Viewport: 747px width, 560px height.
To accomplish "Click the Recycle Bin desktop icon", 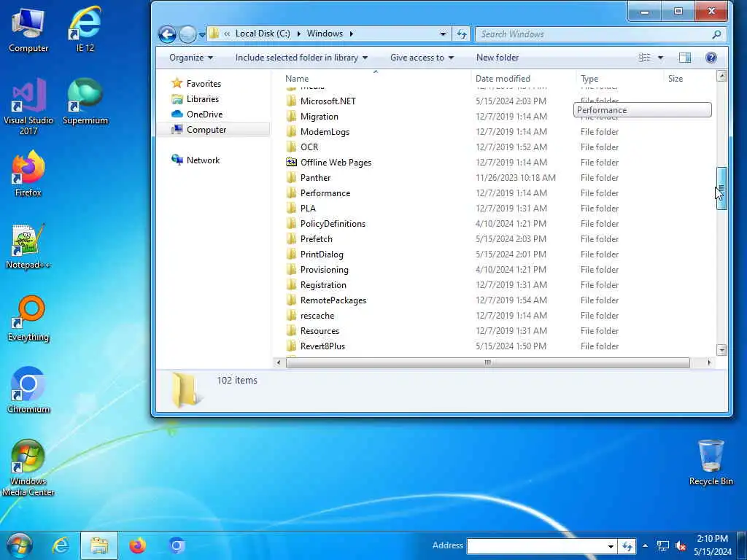I will click(x=711, y=462).
